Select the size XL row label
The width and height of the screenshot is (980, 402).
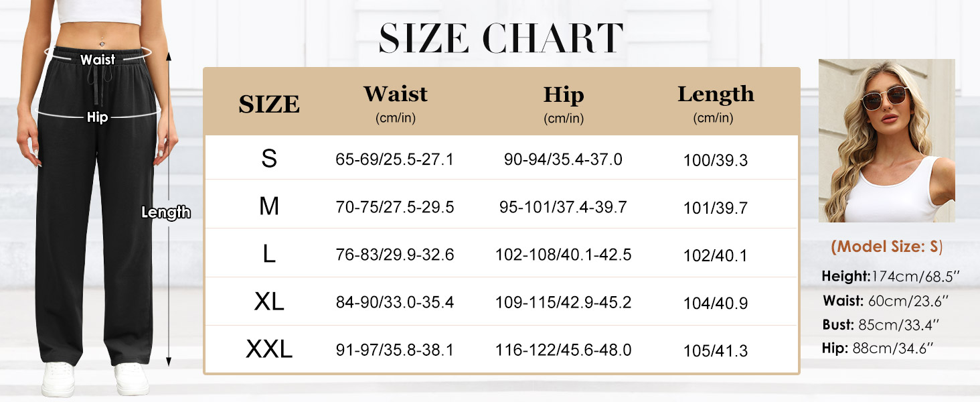(269, 302)
